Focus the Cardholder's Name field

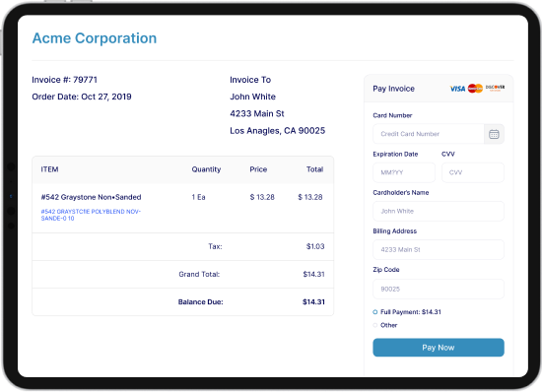click(x=439, y=212)
